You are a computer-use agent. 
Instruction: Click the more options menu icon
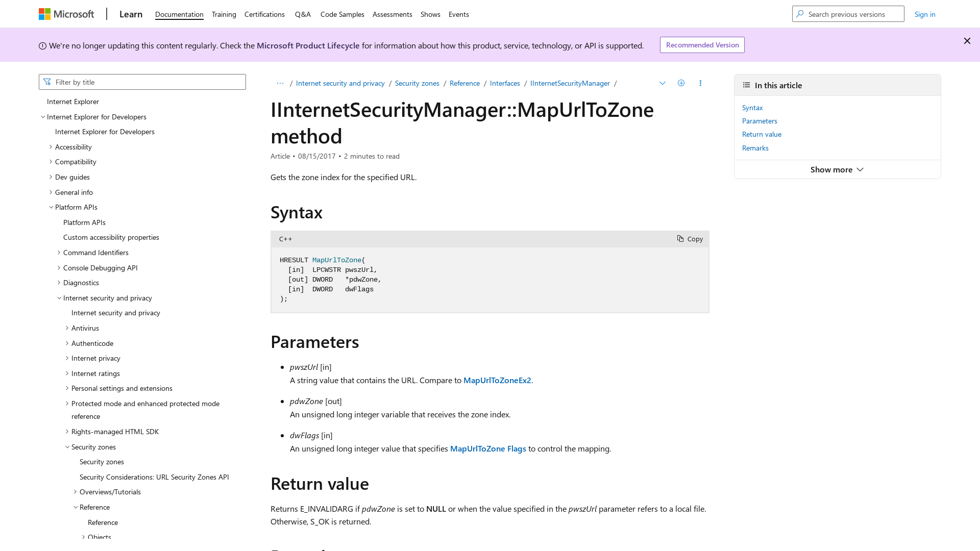(x=700, y=82)
